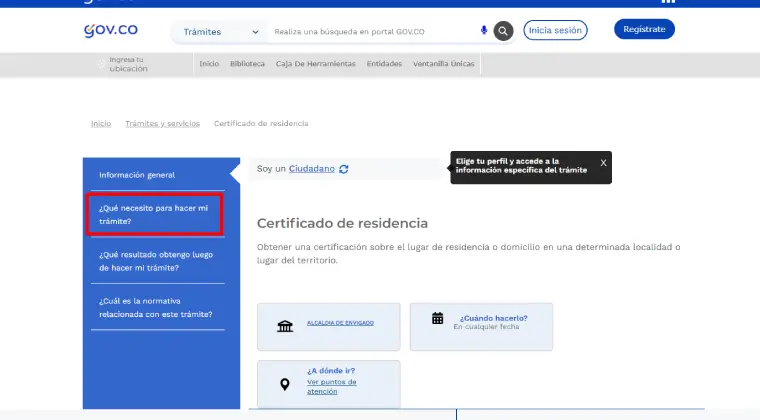
Task: Click the location icon beside Ingresa tu ubicación
Action: pyautogui.click(x=101, y=64)
